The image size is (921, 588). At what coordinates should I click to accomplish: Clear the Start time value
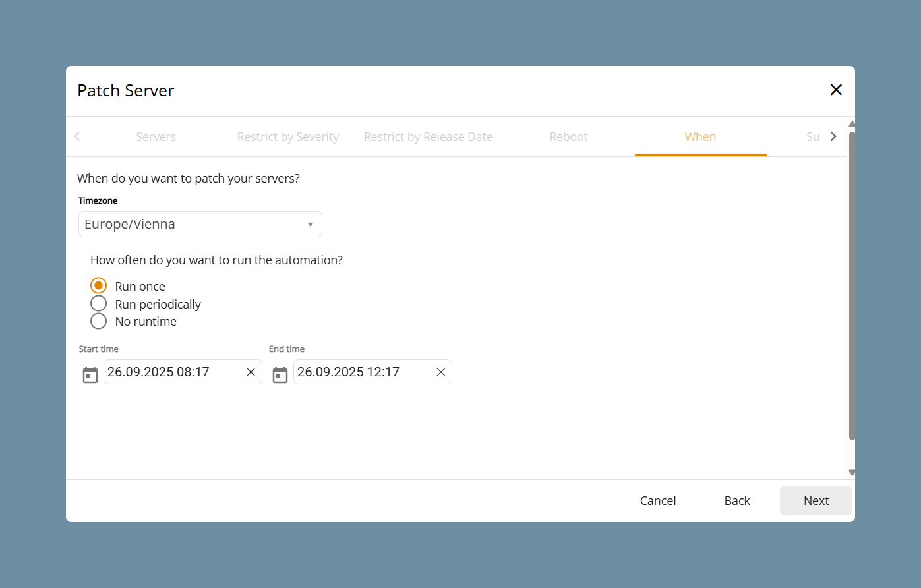[251, 372]
